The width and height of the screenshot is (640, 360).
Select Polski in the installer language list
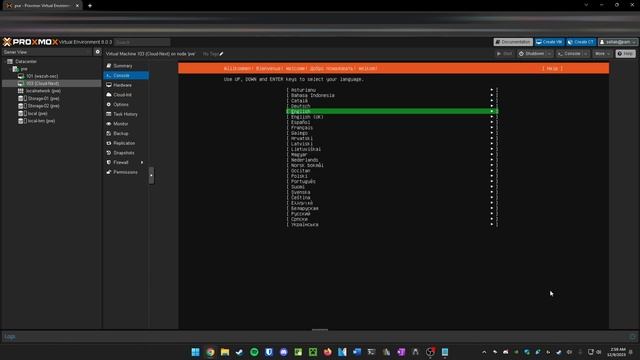[392, 176]
